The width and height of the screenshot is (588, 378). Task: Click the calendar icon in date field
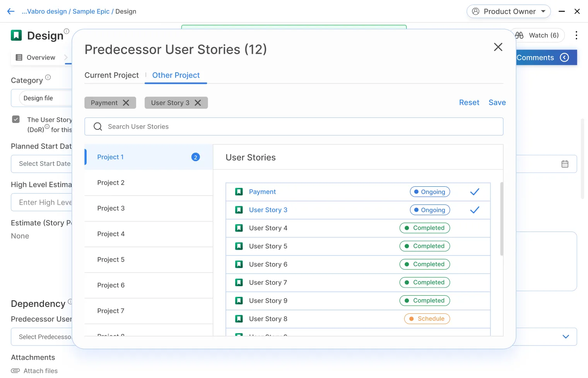[564, 164]
